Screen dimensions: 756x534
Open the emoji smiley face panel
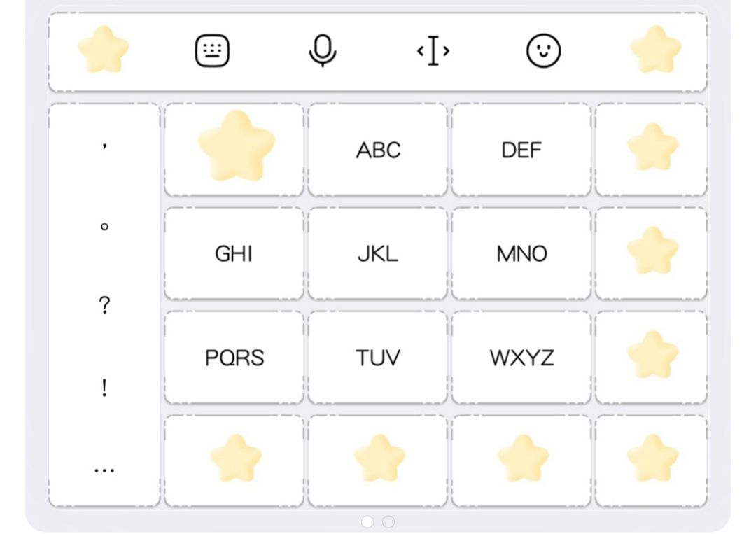click(544, 51)
